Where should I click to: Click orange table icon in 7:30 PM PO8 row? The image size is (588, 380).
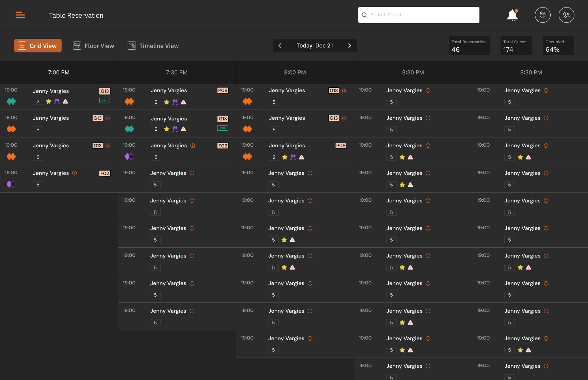129,101
